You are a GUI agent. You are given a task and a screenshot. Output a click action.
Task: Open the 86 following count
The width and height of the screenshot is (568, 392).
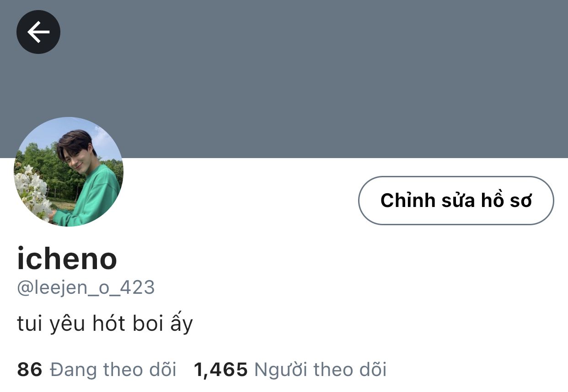[x=30, y=369]
